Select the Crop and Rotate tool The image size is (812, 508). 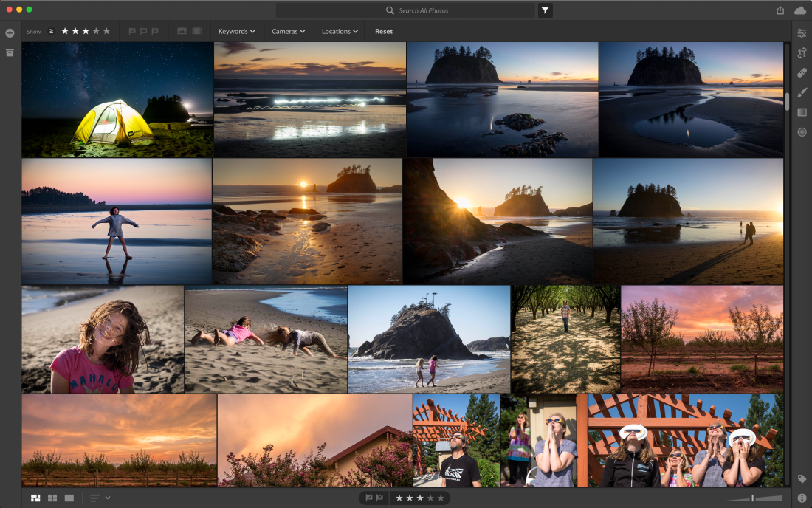(802, 53)
